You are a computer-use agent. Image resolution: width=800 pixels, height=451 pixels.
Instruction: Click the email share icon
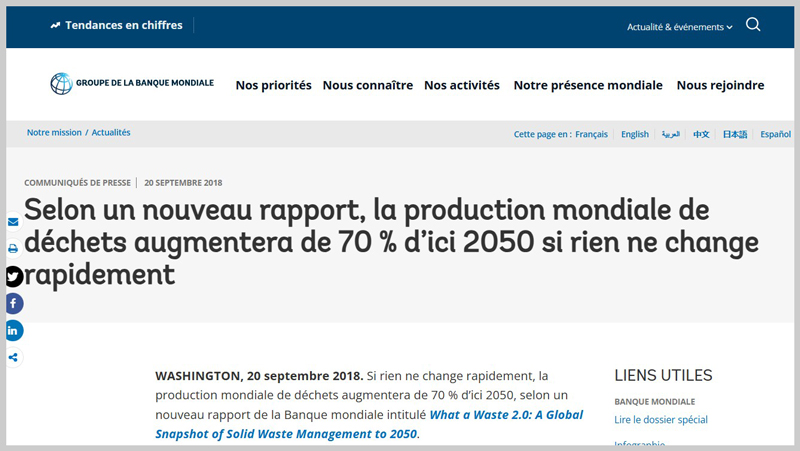pyautogui.click(x=13, y=221)
